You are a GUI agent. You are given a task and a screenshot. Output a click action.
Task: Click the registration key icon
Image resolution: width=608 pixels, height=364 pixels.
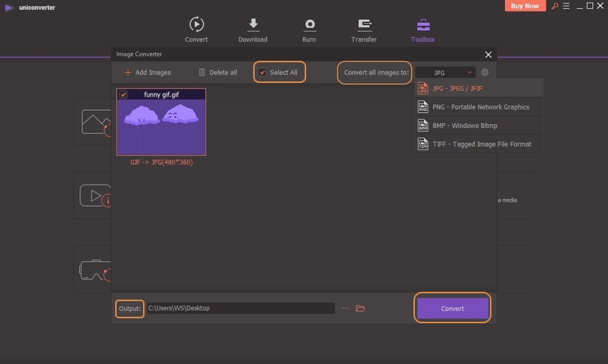(x=553, y=6)
